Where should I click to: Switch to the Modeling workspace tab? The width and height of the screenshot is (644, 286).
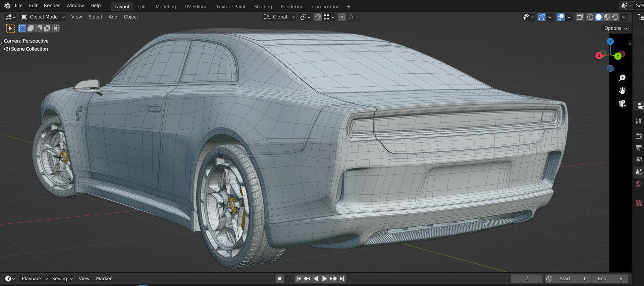pyautogui.click(x=166, y=7)
